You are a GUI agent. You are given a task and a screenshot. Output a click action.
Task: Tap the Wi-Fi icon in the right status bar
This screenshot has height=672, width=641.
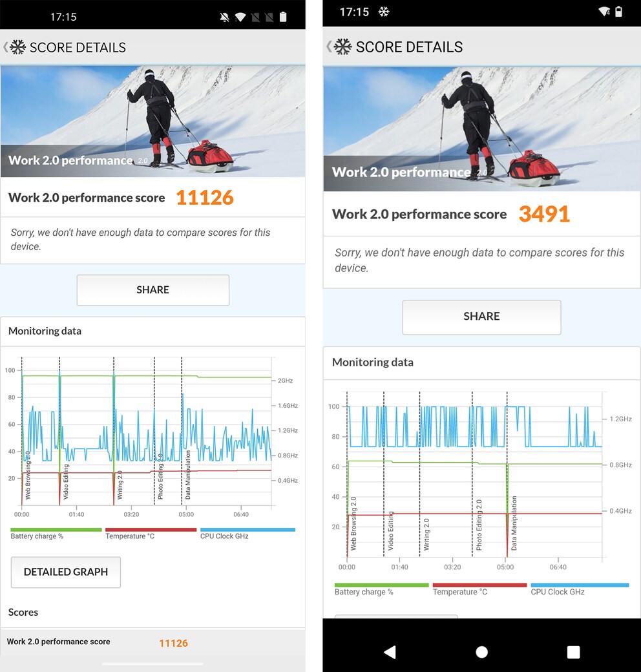click(x=605, y=11)
